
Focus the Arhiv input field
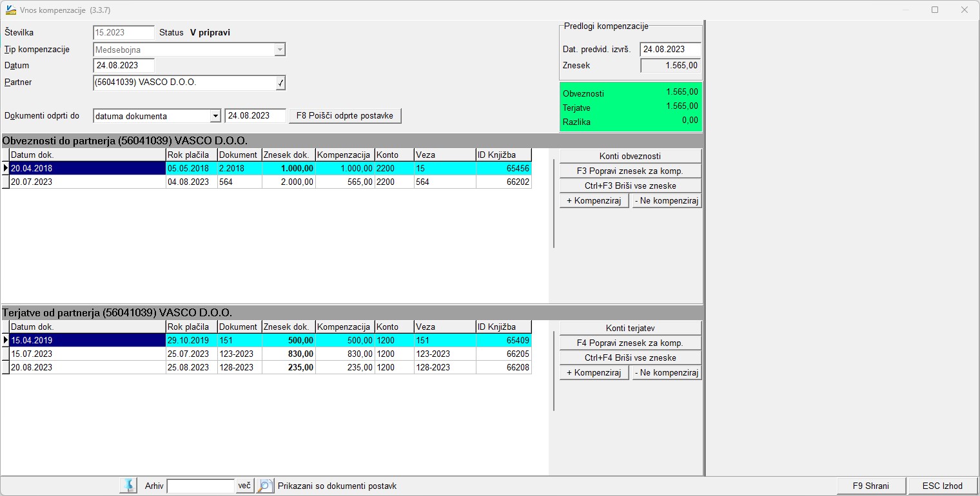(x=201, y=486)
